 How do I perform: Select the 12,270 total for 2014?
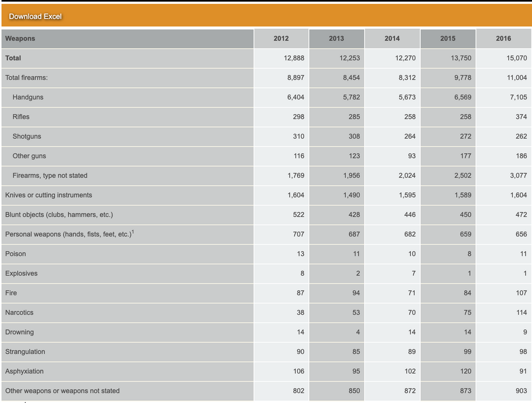coord(405,58)
